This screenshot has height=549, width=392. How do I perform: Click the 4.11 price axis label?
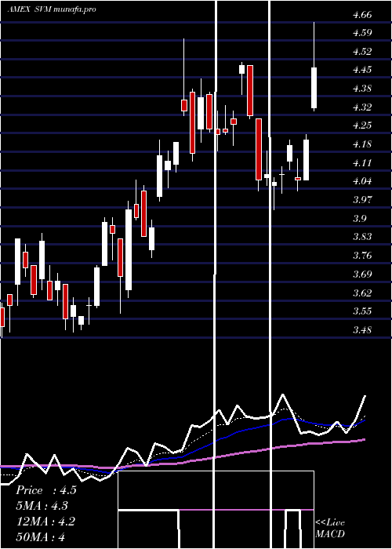point(362,163)
